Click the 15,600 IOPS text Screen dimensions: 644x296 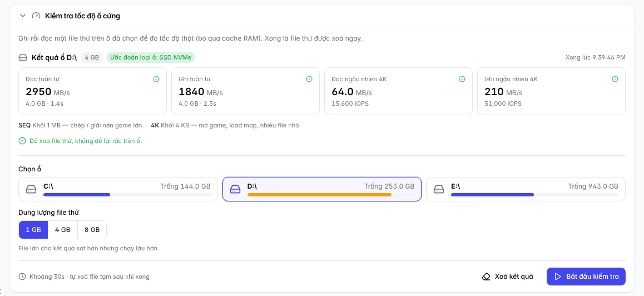point(350,103)
